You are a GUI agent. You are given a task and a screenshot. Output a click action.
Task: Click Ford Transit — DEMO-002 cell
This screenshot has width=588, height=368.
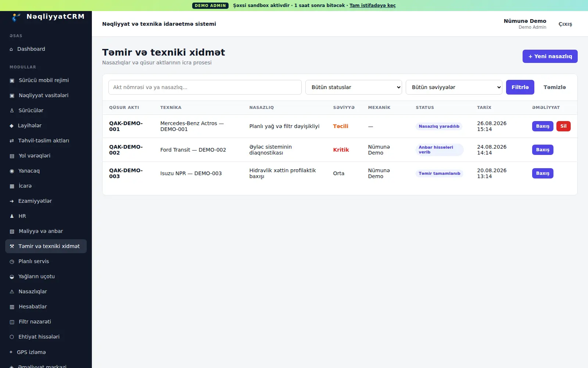coord(193,150)
